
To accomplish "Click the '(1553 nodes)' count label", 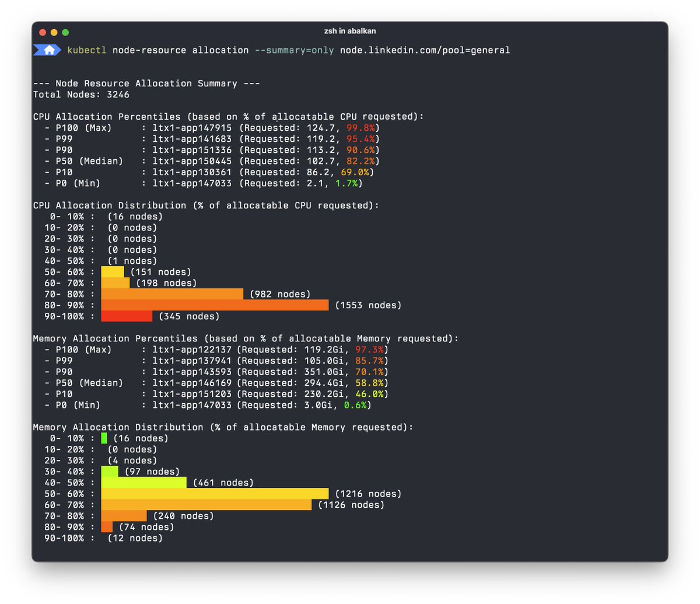I will (x=368, y=305).
